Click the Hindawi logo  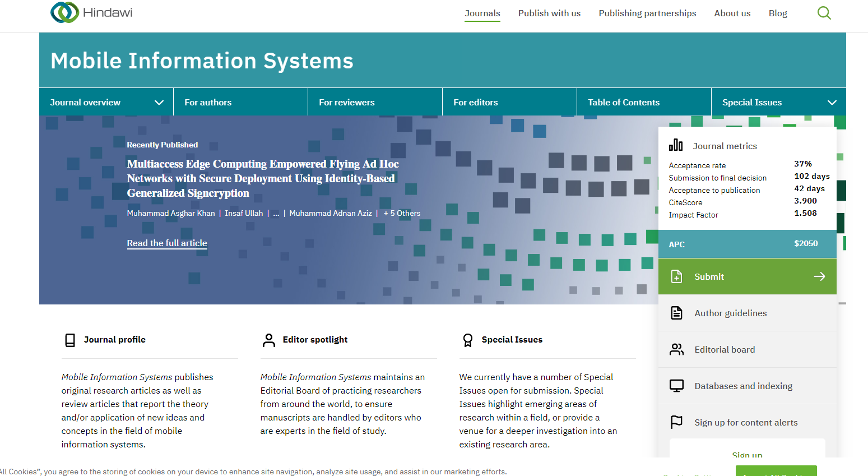[x=91, y=12]
